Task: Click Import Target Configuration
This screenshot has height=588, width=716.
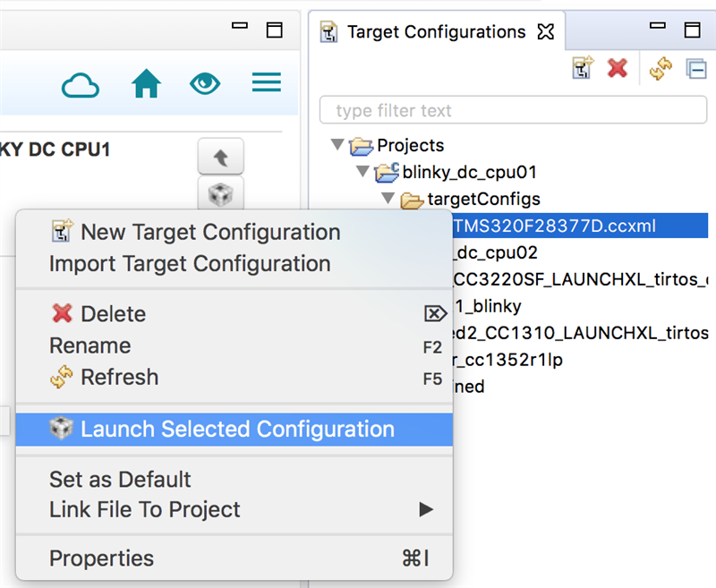Action: point(190,264)
